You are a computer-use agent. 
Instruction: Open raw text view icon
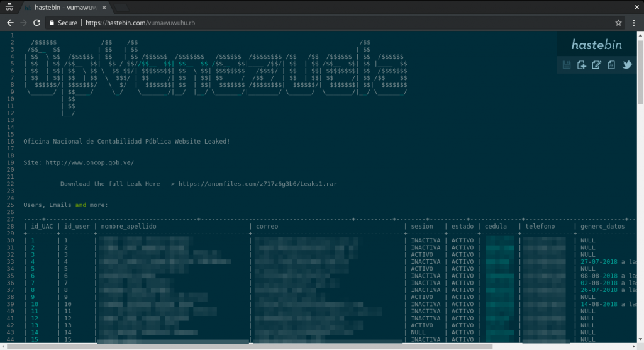click(611, 65)
